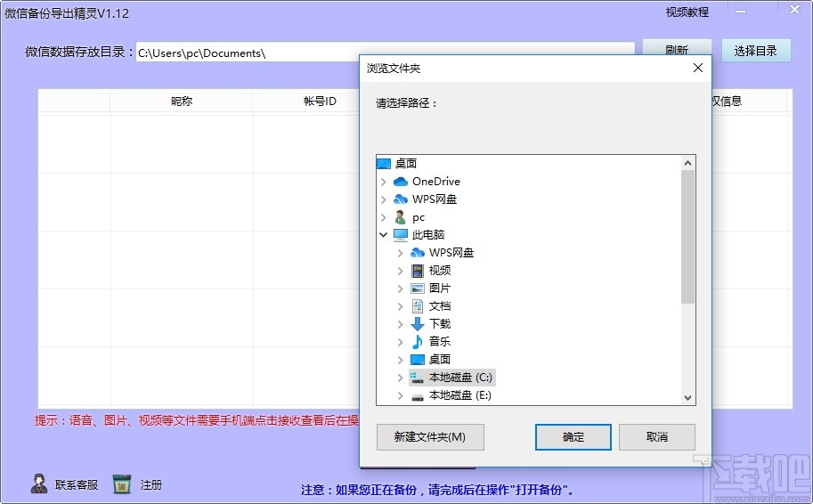The width and height of the screenshot is (813, 504).
Task: Expand the 桌面 node under 此电脑
Action: point(400,360)
